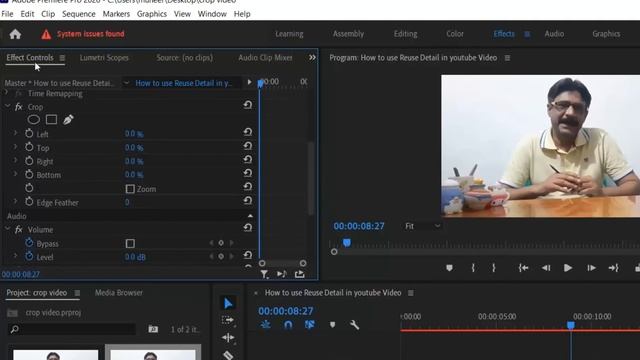The width and height of the screenshot is (640, 360).
Task: Select the Selection tool arrow
Action: pyautogui.click(x=228, y=303)
